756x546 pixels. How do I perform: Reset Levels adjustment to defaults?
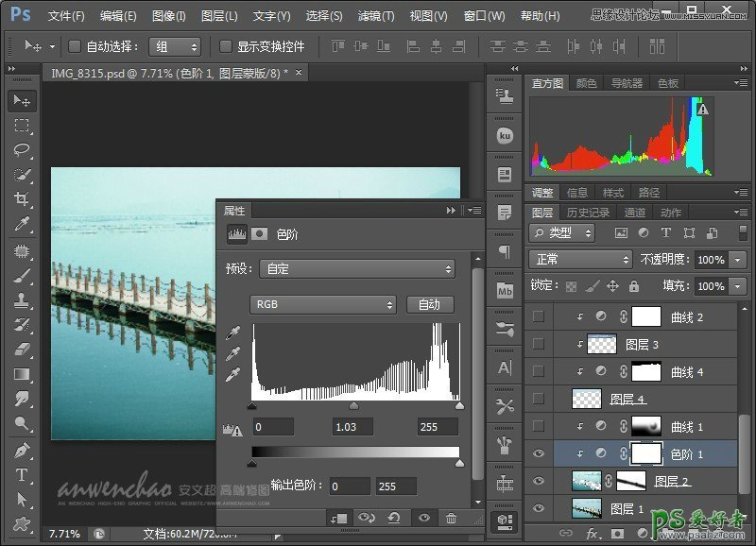click(x=394, y=518)
